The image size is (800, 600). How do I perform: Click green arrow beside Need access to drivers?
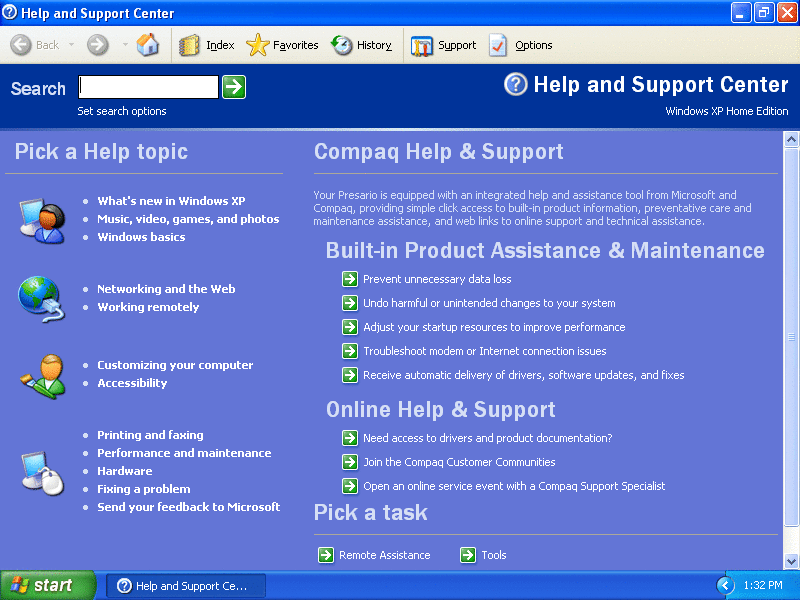[350, 438]
